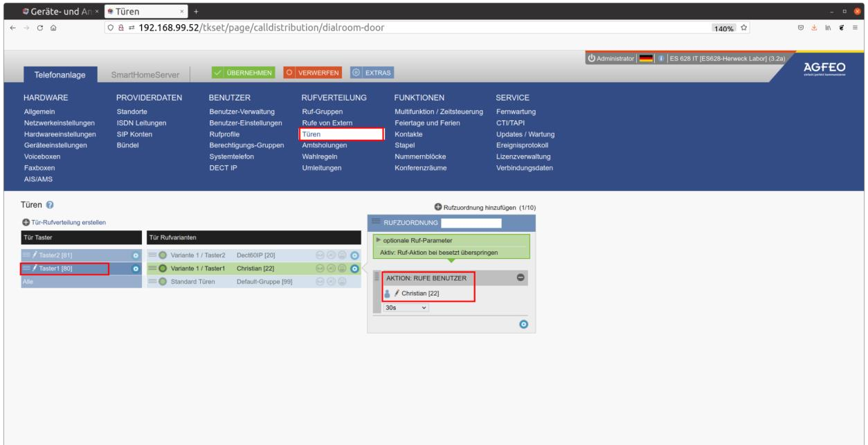The height and width of the screenshot is (445, 868).
Task: Open Voiceboxen under HARDWARE
Action: click(x=42, y=156)
